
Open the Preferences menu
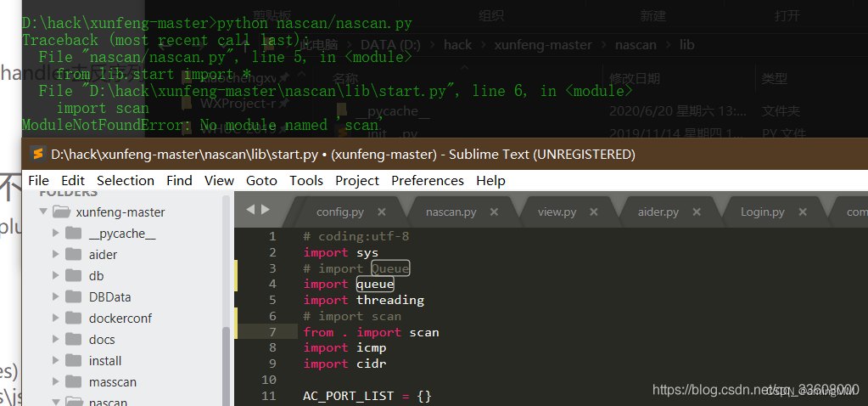tap(428, 181)
